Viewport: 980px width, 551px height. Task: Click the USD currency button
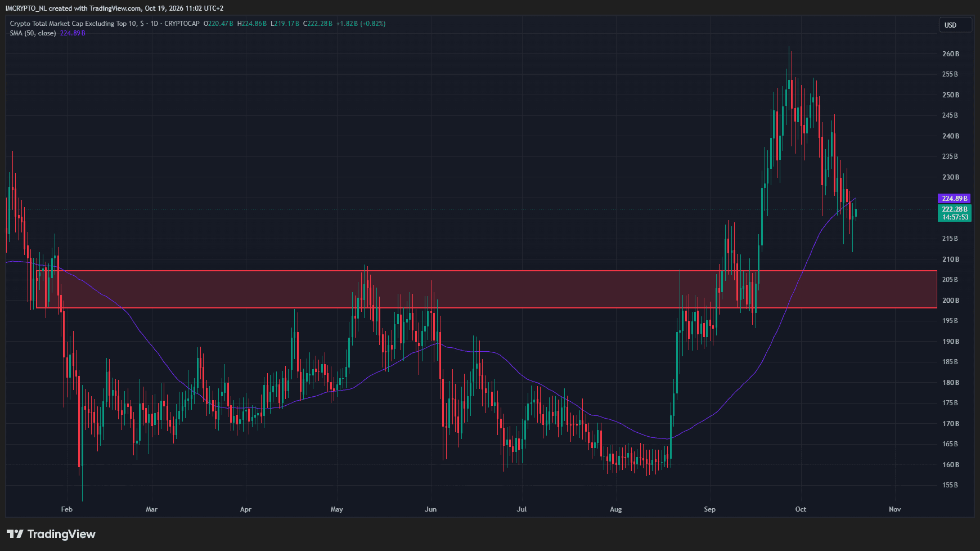pyautogui.click(x=955, y=25)
